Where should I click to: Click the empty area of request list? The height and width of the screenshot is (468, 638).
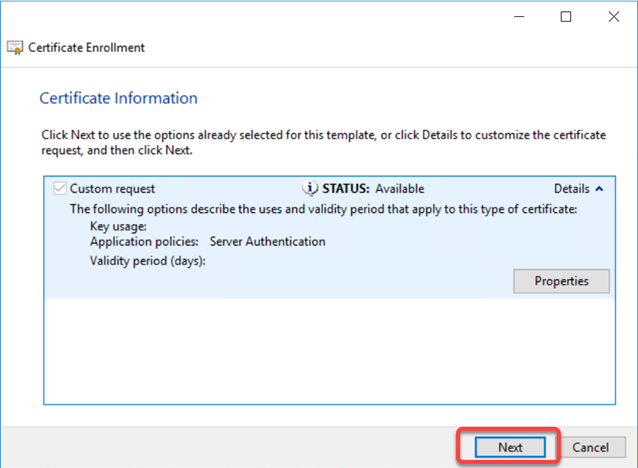330,351
